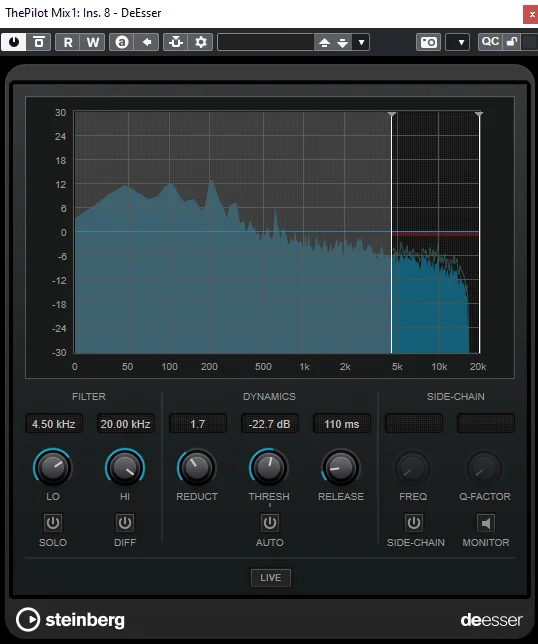Click the threshold value -22.7 dB
Image resolution: width=538 pixels, height=644 pixels.
269,424
